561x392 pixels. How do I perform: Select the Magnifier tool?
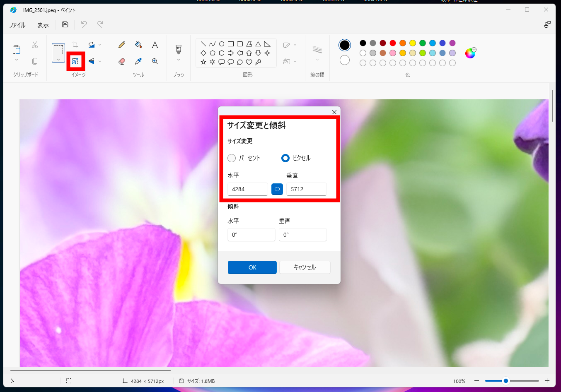tap(155, 61)
